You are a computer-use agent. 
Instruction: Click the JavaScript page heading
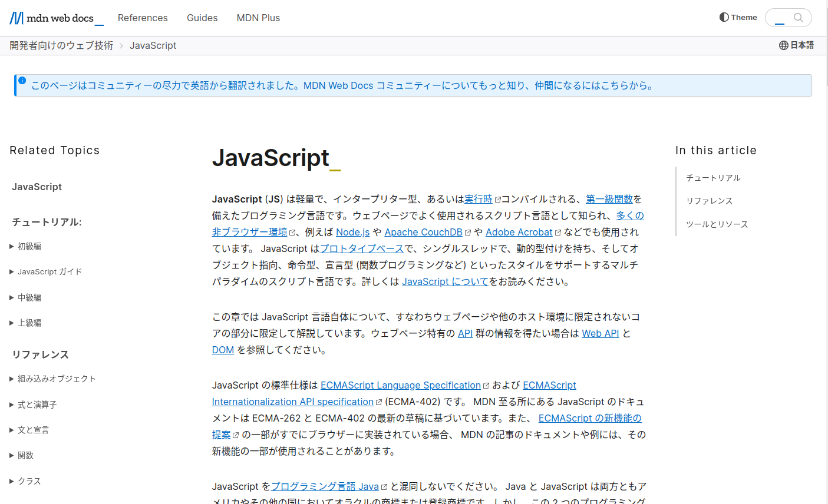[276, 158]
